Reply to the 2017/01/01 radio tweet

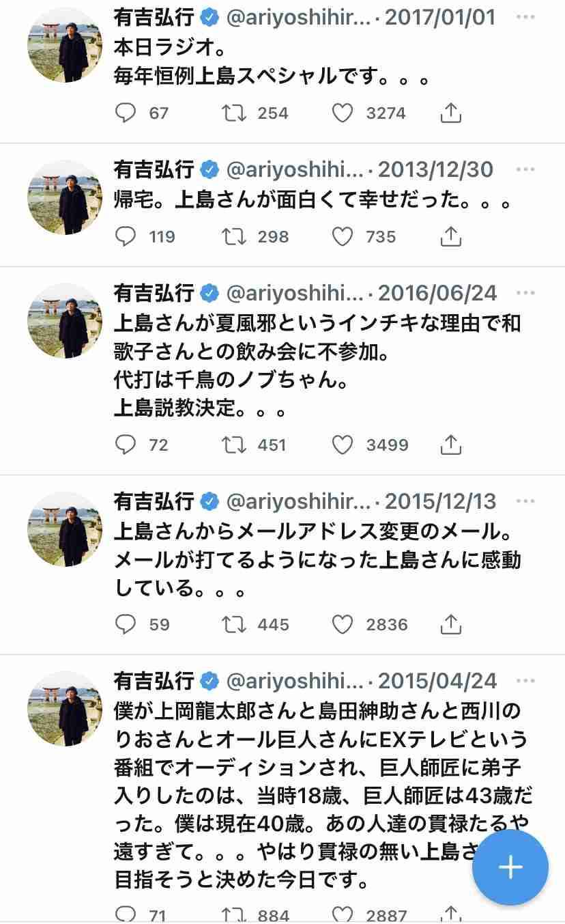[x=126, y=113]
